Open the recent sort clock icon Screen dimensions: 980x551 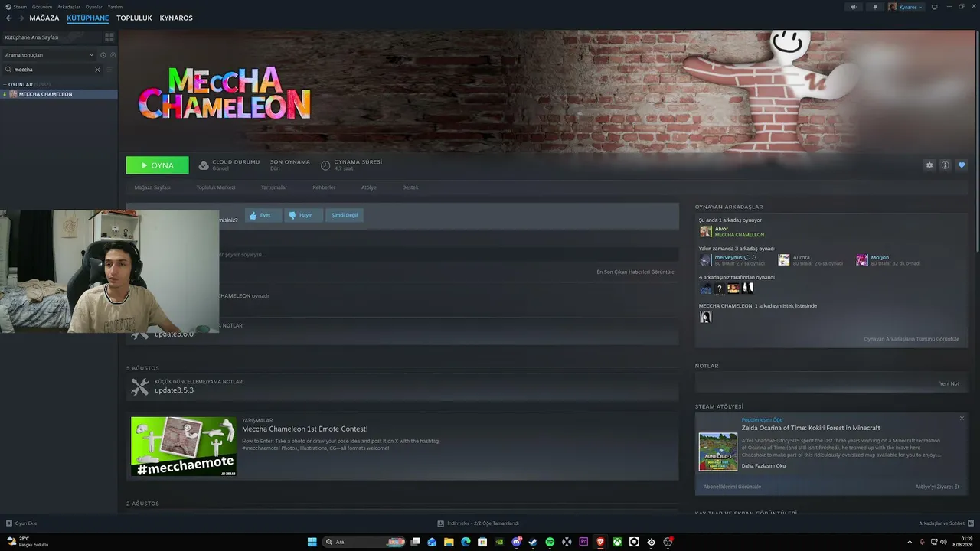pos(103,55)
